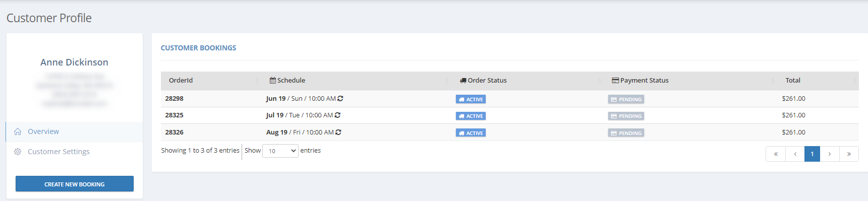This screenshot has height=201, width=868.
Task: Click the recurring icon on Jul 19 schedule
Action: 337,115
